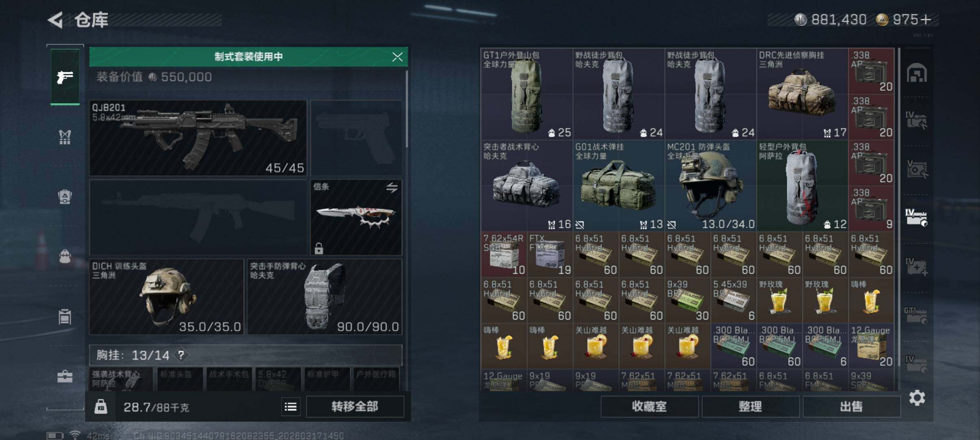The width and height of the screenshot is (980, 440).
Task: Open the list view icon beside 转移全部
Action: coord(291,406)
